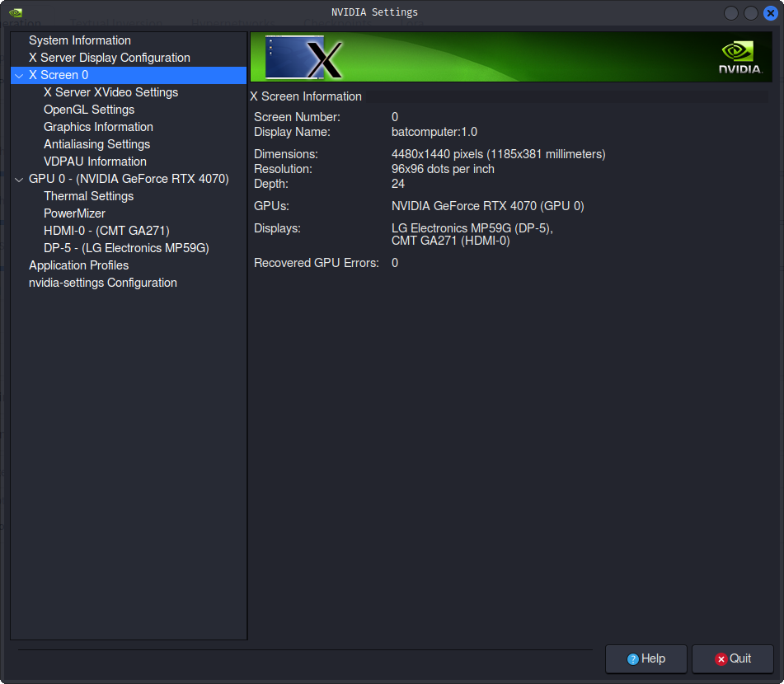This screenshot has height=684, width=784.
Task: Select PowerMizer settings
Action: (x=74, y=213)
